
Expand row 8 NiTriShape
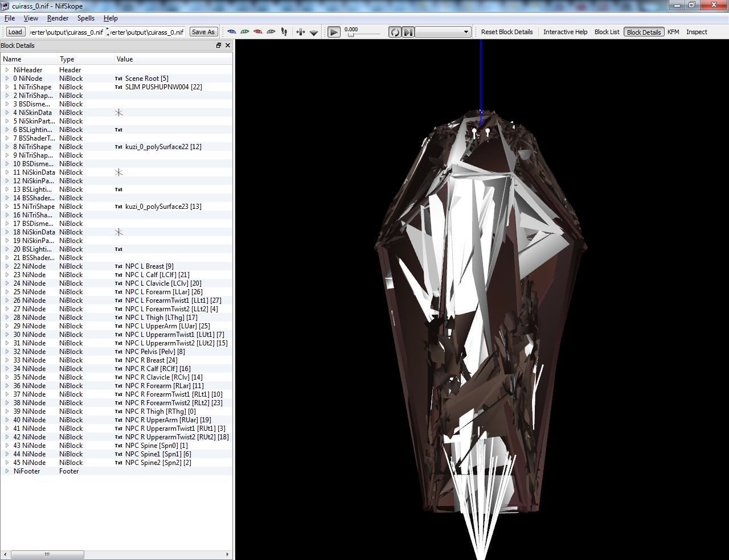(7, 147)
